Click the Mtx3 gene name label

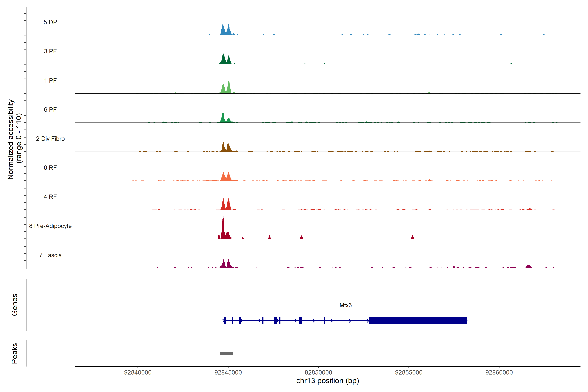coord(345,305)
